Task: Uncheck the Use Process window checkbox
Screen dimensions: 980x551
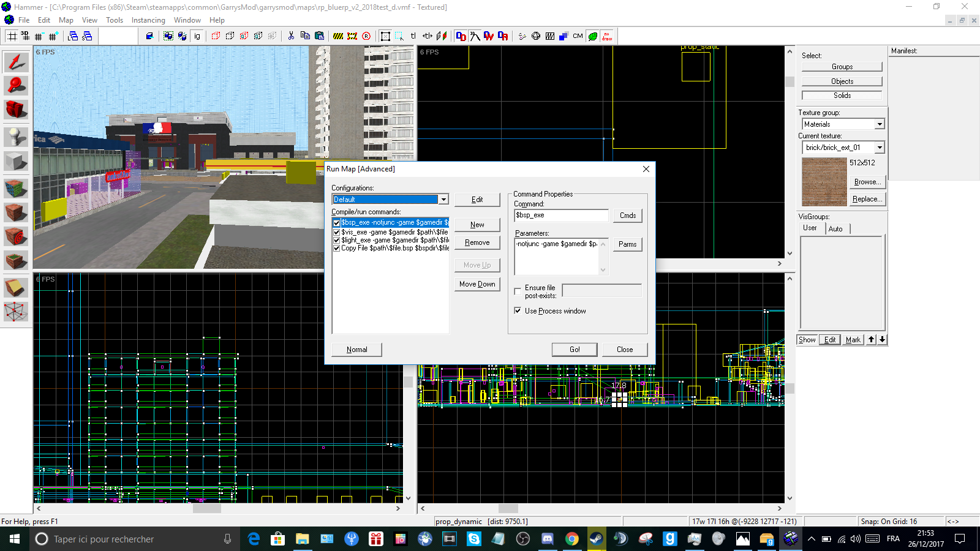Action: tap(518, 311)
